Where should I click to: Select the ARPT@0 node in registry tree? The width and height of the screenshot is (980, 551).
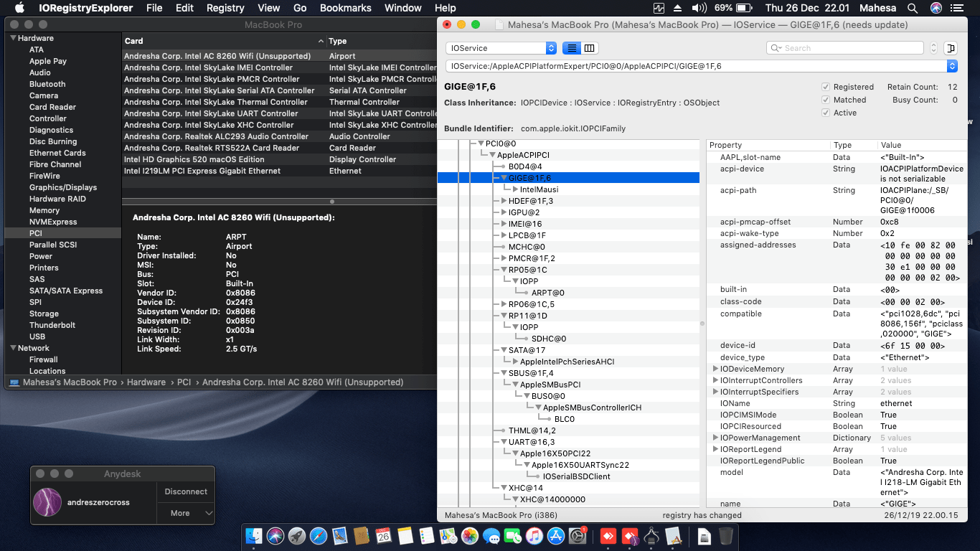[547, 293]
